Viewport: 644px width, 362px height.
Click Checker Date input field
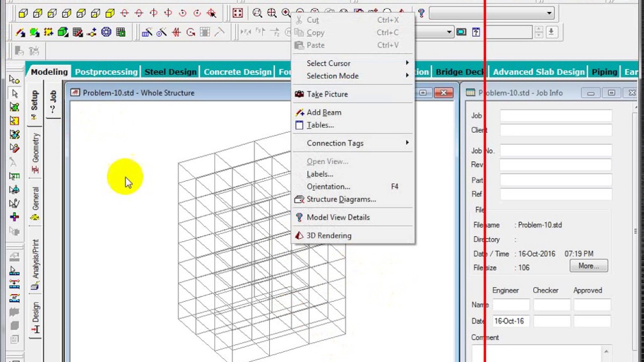point(552,321)
